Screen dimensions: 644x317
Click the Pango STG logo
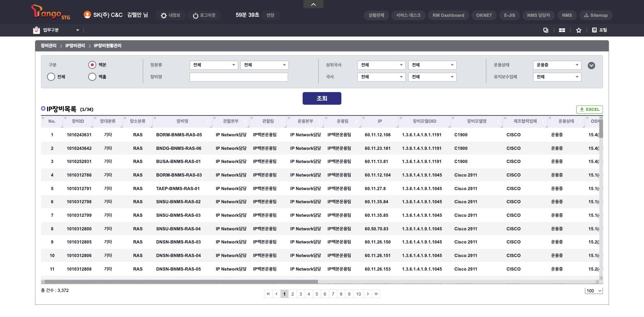coord(51,12)
